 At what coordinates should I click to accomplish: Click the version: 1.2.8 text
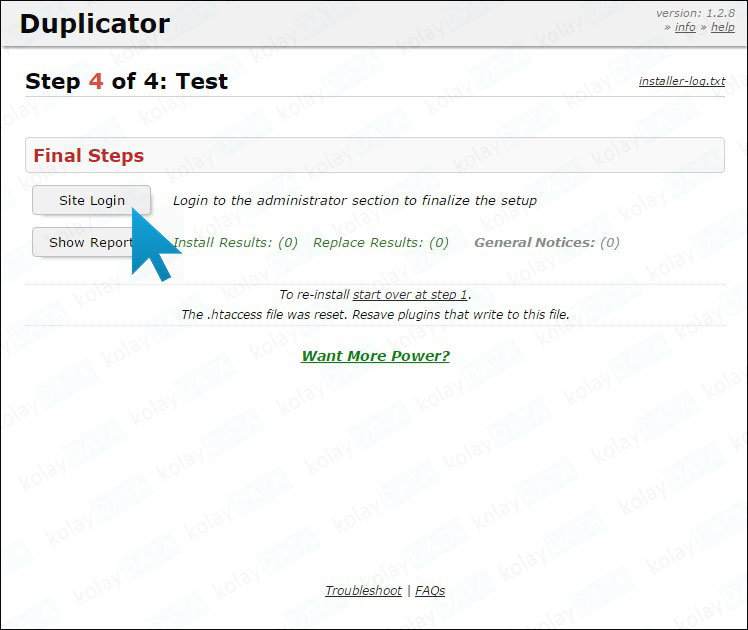pyautogui.click(x=695, y=13)
